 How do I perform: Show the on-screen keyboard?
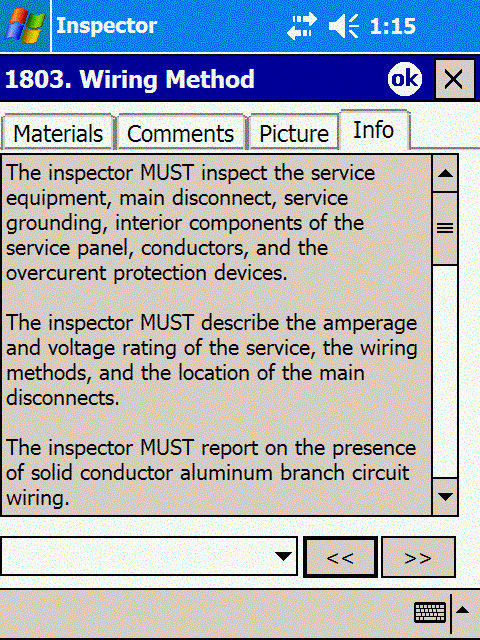click(430, 612)
